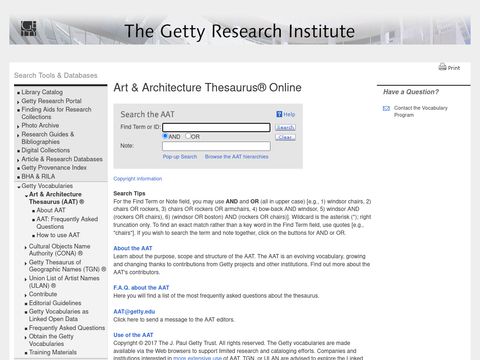Open the About the AAT heading link
This screenshot has width=480, height=360.
pos(133,248)
